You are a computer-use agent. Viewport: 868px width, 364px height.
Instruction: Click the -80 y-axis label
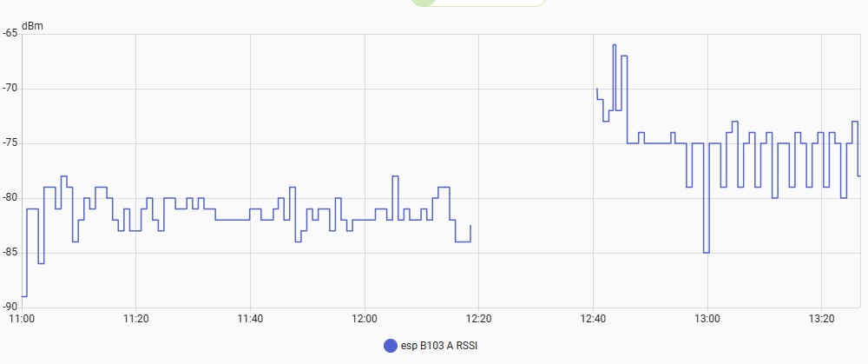click(10, 198)
